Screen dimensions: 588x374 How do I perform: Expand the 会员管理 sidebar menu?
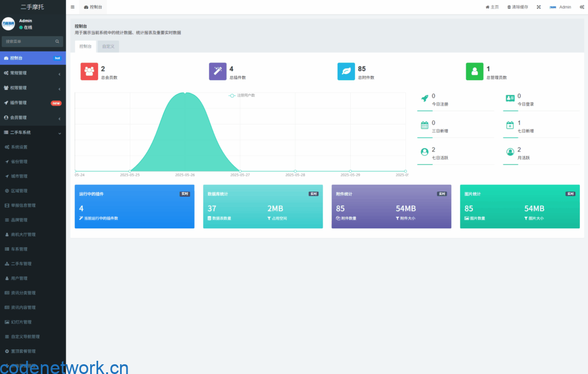tap(33, 118)
